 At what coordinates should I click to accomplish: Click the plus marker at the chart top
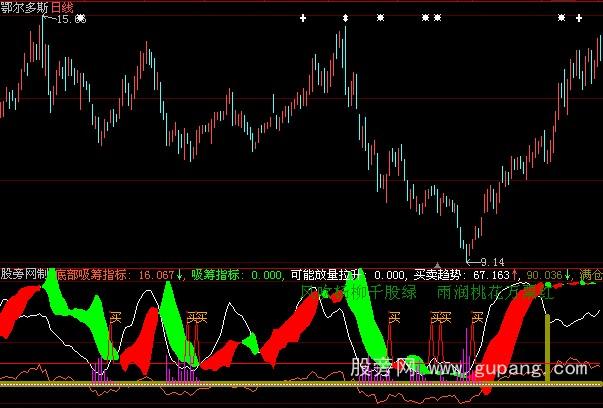click(303, 18)
